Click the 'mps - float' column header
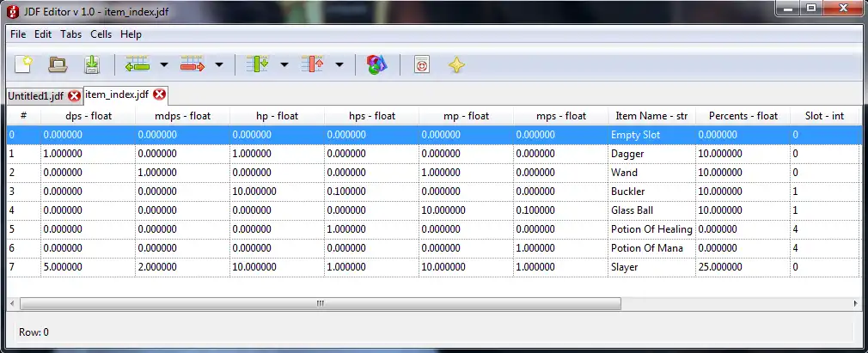The image size is (868, 353). (x=561, y=116)
